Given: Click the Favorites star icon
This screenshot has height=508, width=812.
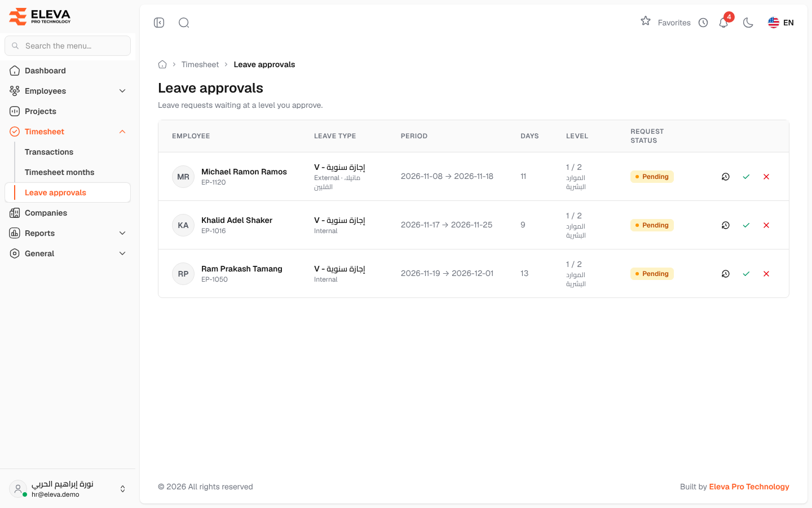Looking at the screenshot, I should [x=646, y=21].
